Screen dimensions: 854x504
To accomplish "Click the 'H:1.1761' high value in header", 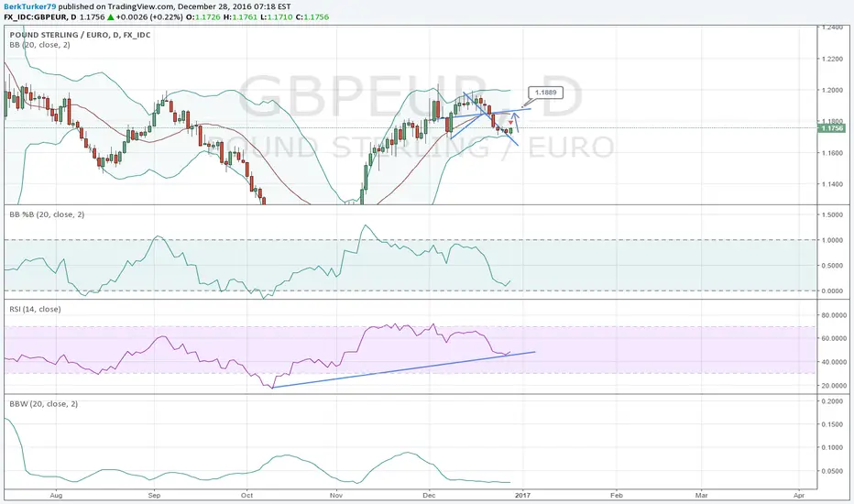I will point(242,16).
